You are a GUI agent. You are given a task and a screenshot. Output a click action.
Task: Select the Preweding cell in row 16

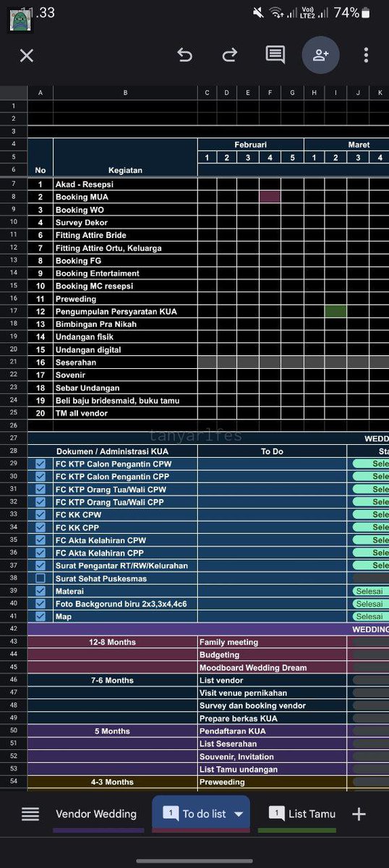[125, 299]
